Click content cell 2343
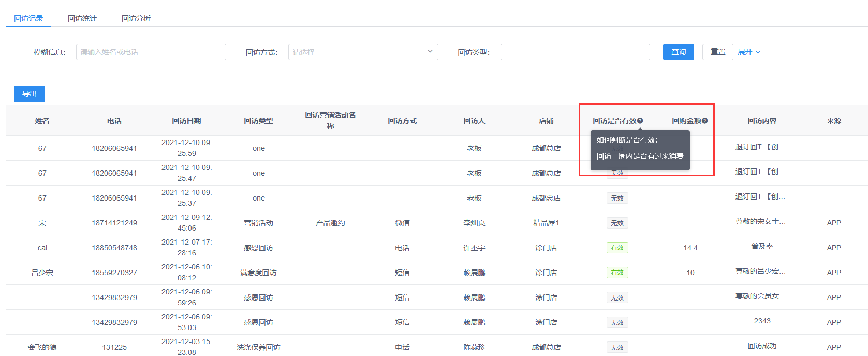Screen dimensions: 868x356 click(x=762, y=321)
